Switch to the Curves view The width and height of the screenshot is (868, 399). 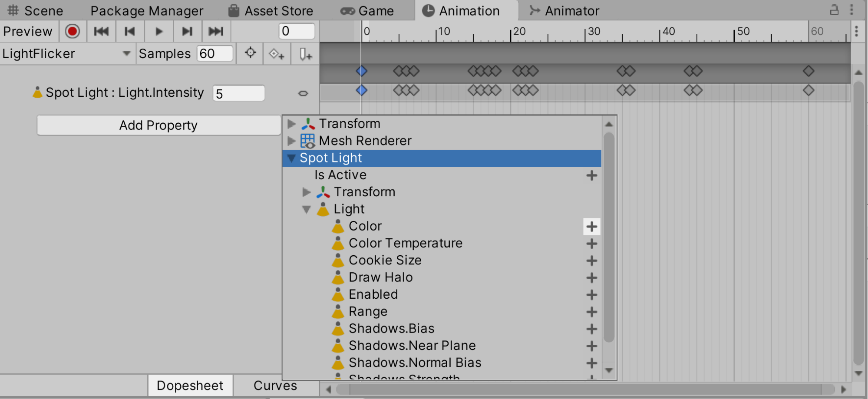pos(275,386)
